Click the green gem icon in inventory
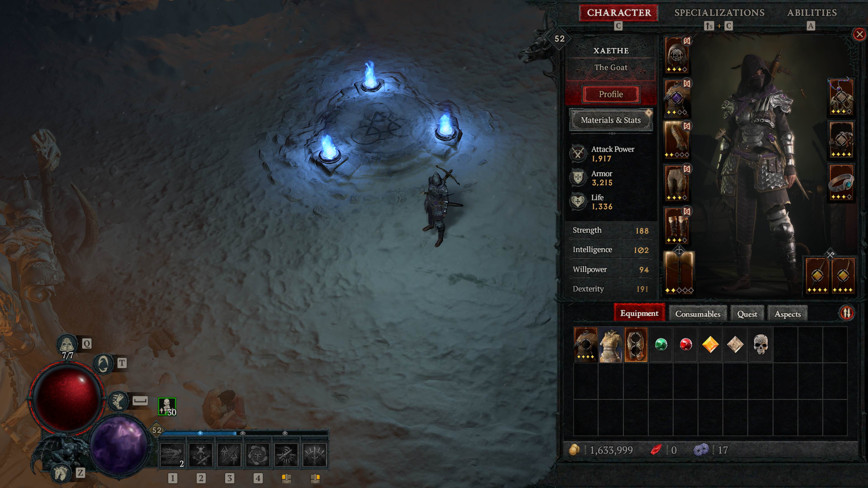This screenshot has height=488, width=868. coord(660,344)
